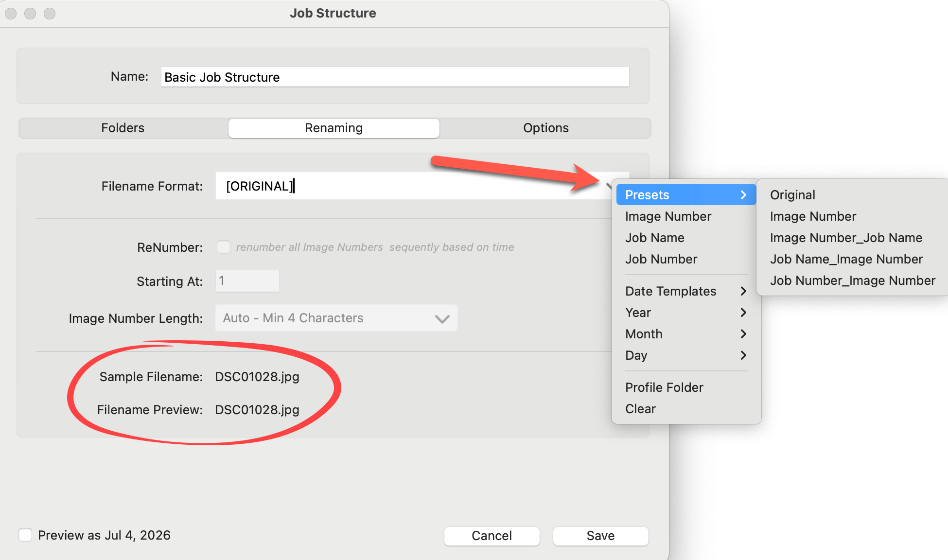Select the Renaming tab
Screen dimensions: 948x560
point(334,128)
